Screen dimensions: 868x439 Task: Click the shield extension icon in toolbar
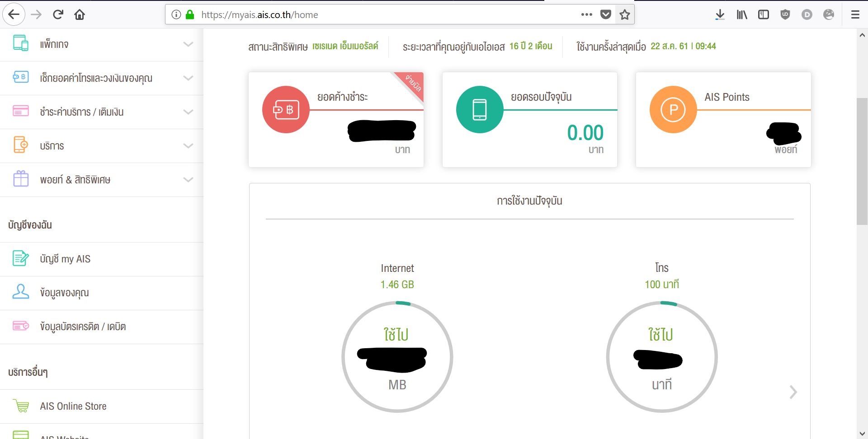(785, 15)
